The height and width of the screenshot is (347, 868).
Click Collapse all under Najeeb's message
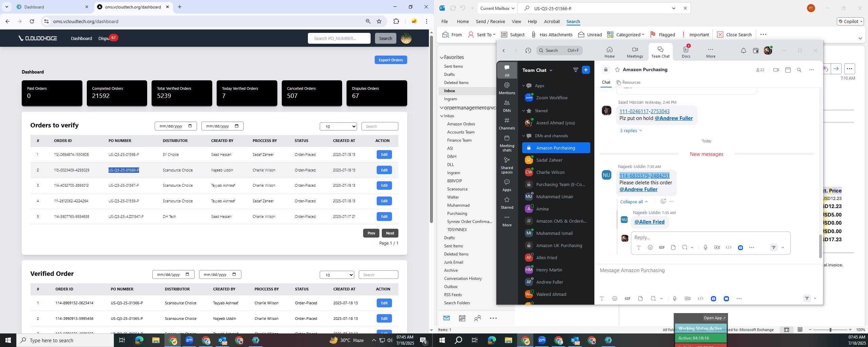pos(634,202)
